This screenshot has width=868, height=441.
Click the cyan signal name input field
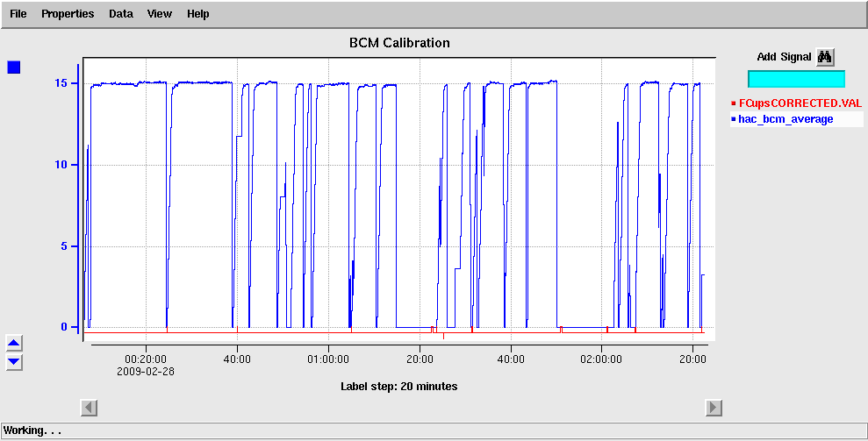797,79
